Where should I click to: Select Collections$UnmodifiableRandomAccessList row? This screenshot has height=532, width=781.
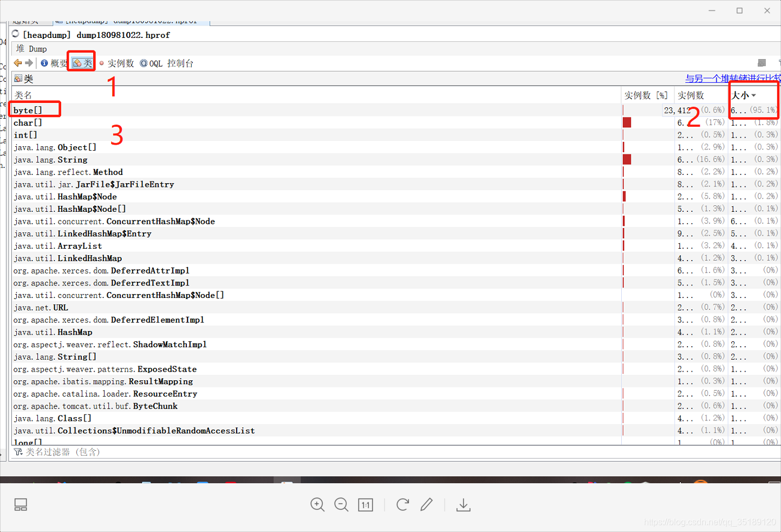coord(395,431)
